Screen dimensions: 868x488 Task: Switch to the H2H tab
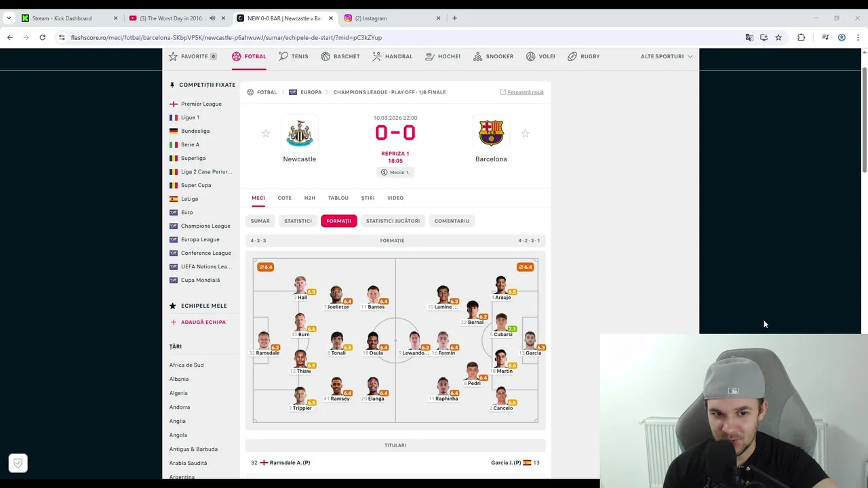(x=310, y=198)
